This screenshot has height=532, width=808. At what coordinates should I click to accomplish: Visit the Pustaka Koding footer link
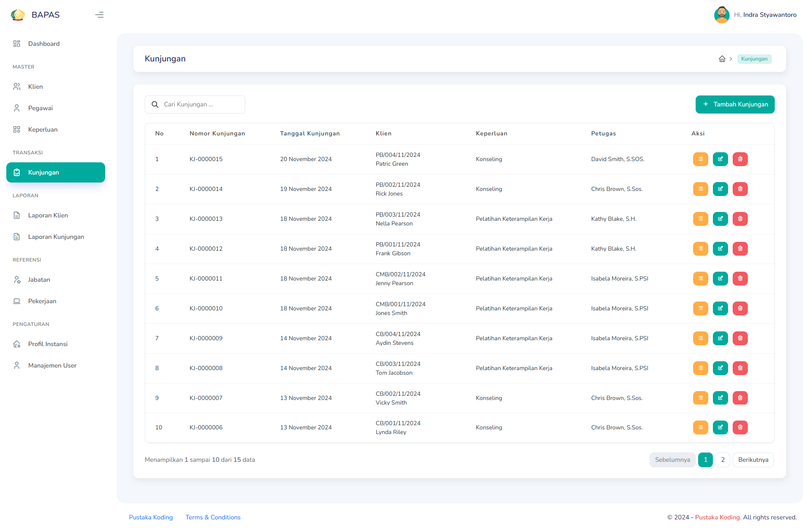[151, 517]
